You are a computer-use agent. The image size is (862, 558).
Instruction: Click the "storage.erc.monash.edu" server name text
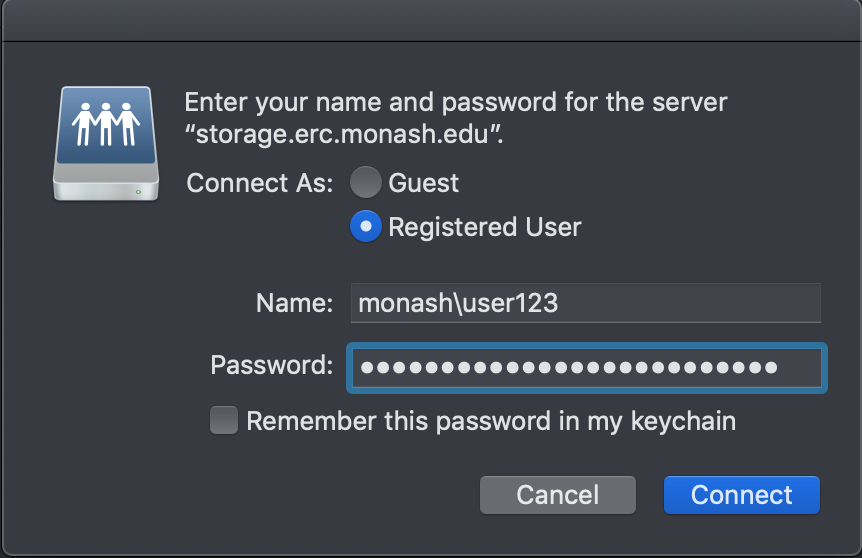pyautogui.click(x=343, y=136)
